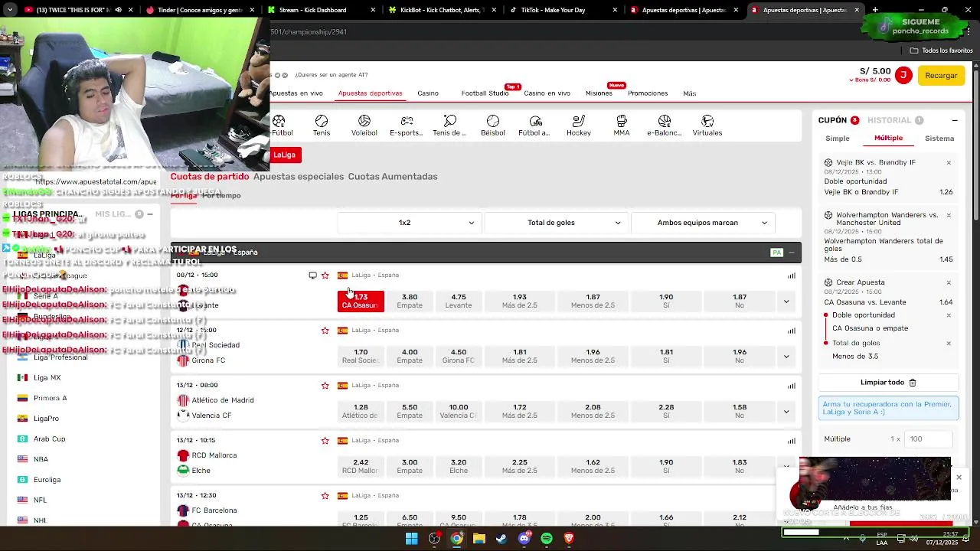Click Limpiar todo to clear the coupon
The height and width of the screenshot is (551, 980).
pyautogui.click(x=888, y=383)
